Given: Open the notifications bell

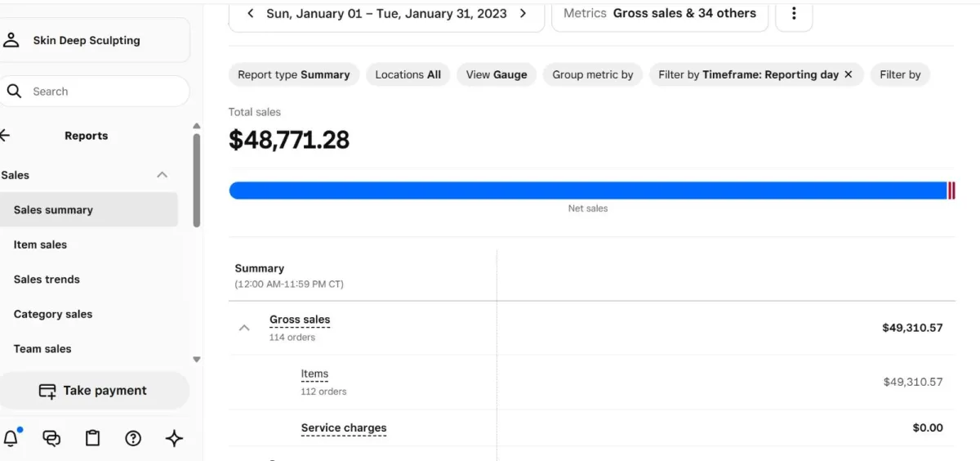Looking at the screenshot, I should click(x=11, y=439).
